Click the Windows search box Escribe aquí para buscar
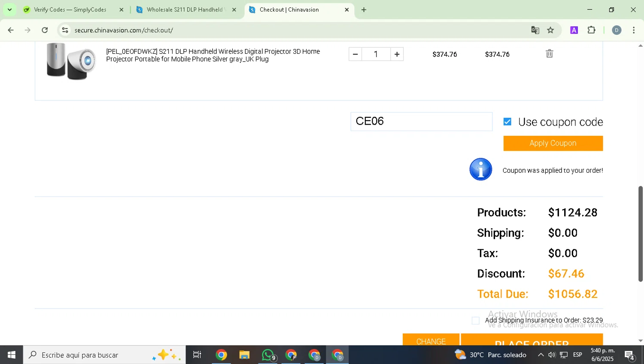 (x=104, y=355)
